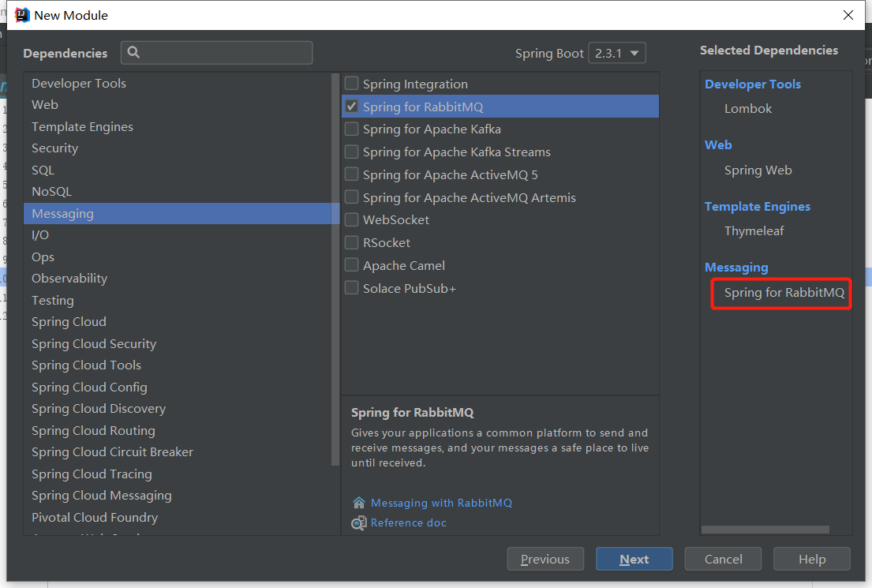The image size is (872, 588).
Task: Click Messaging heading in Selected Dependencies
Action: click(x=736, y=268)
